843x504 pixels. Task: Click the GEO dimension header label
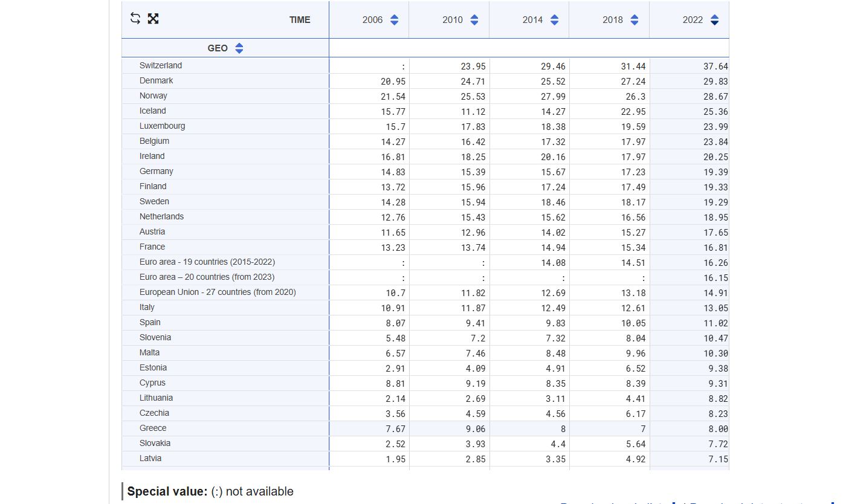click(x=218, y=48)
